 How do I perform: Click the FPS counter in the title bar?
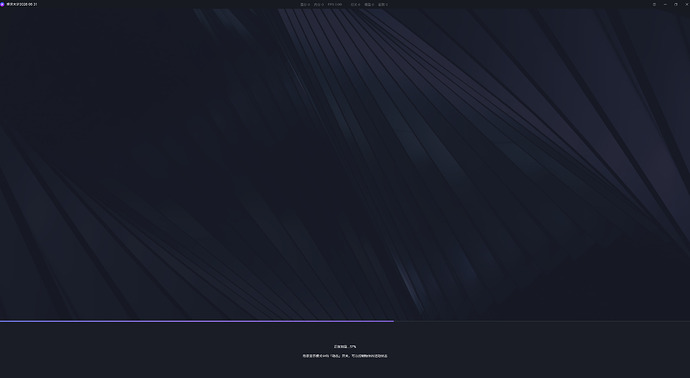coord(335,4)
